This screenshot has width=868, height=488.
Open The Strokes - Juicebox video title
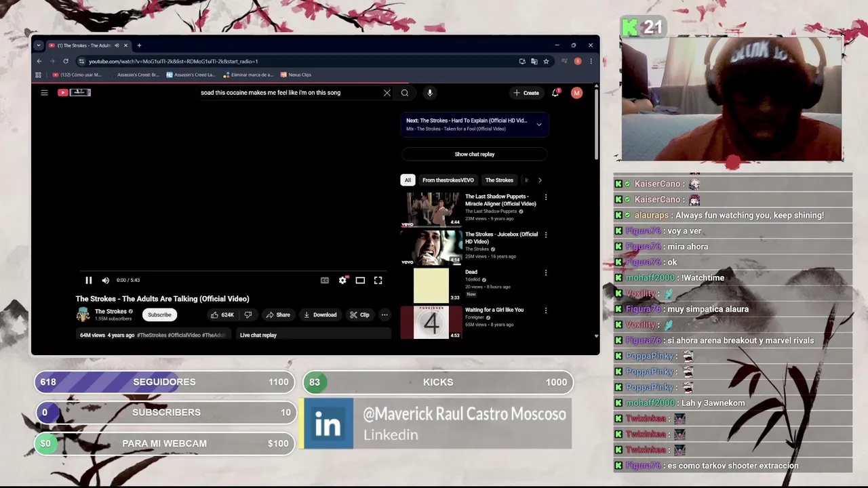[x=501, y=238]
